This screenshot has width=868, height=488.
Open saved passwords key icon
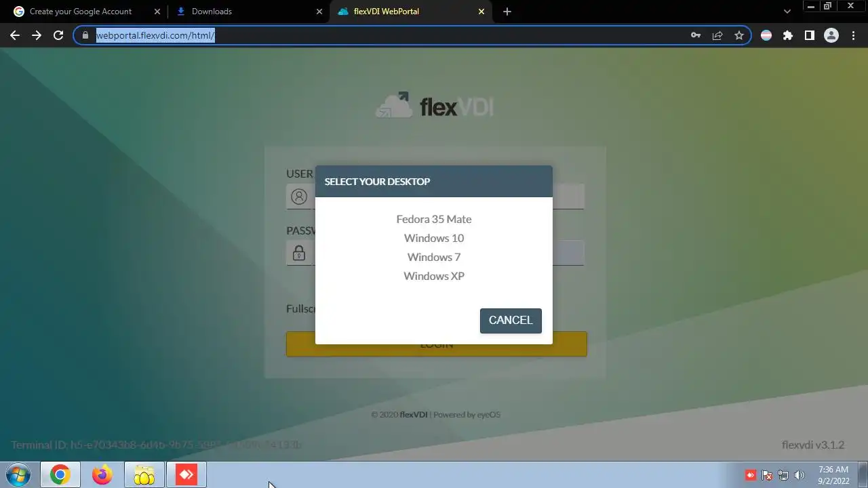click(x=695, y=35)
